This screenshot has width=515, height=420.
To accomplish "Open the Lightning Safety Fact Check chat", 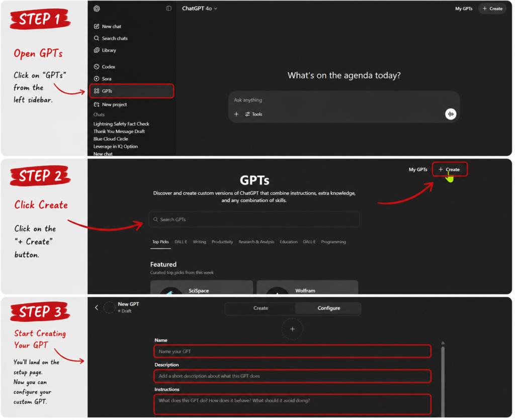I will click(121, 124).
